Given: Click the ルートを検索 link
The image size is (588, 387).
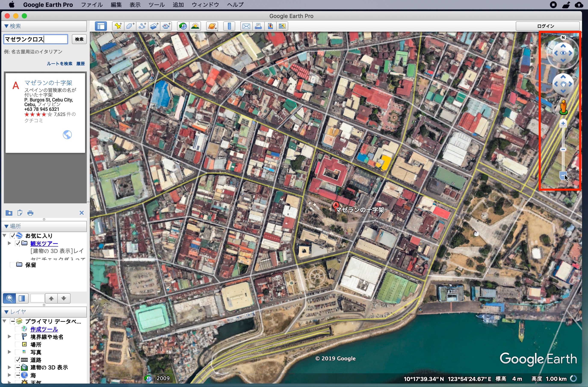Looking at the screenshot, I should [59, 64].
